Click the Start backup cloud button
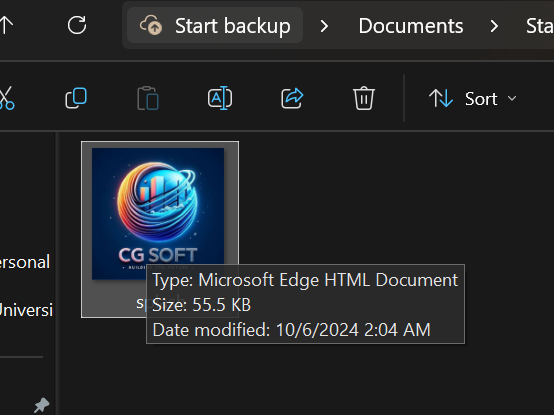Viewport: 554px width, 415px height. pos(214,25)
